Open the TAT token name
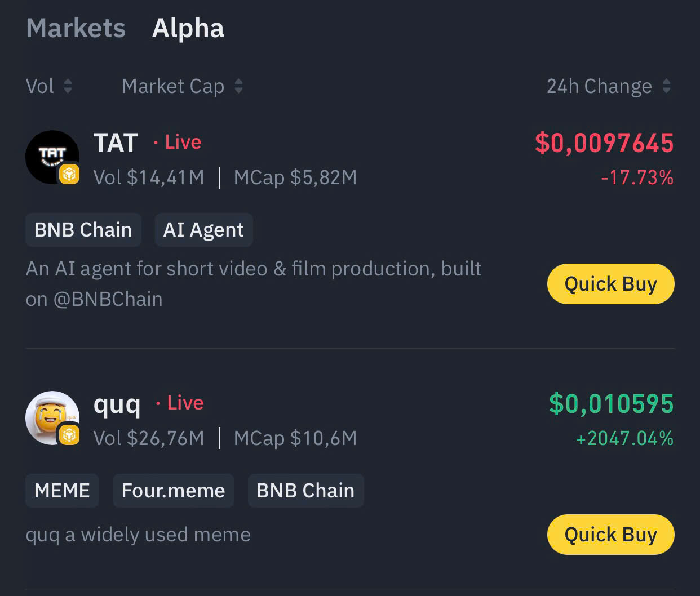The height and width of the screenshot is (596, 700). (116, 143)
